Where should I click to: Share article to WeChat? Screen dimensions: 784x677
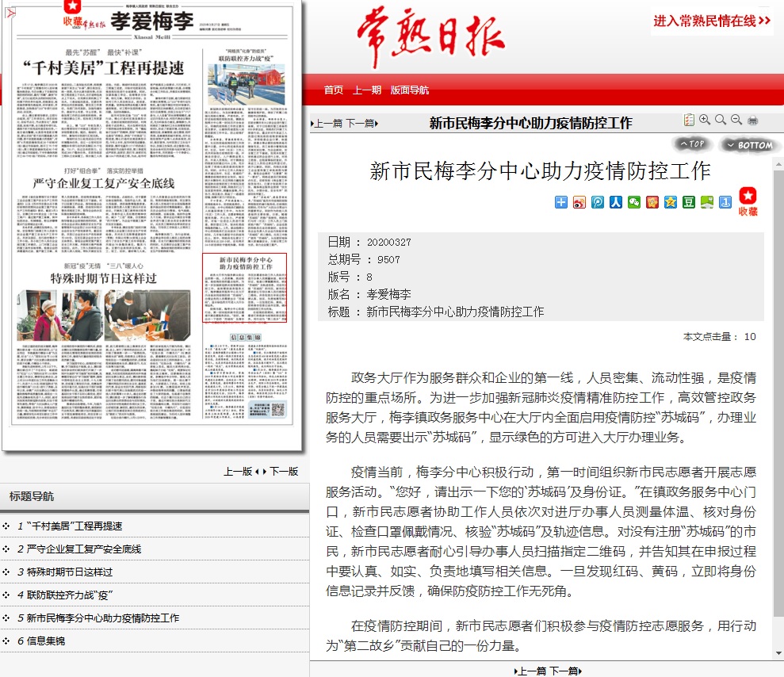coord(634,202)
